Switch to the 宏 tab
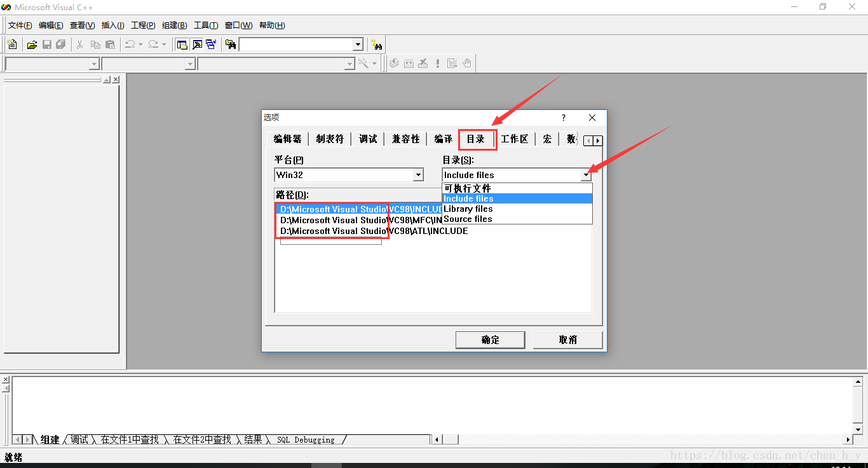The width and height of the screenshot is (868, 468). click(547, 139)
